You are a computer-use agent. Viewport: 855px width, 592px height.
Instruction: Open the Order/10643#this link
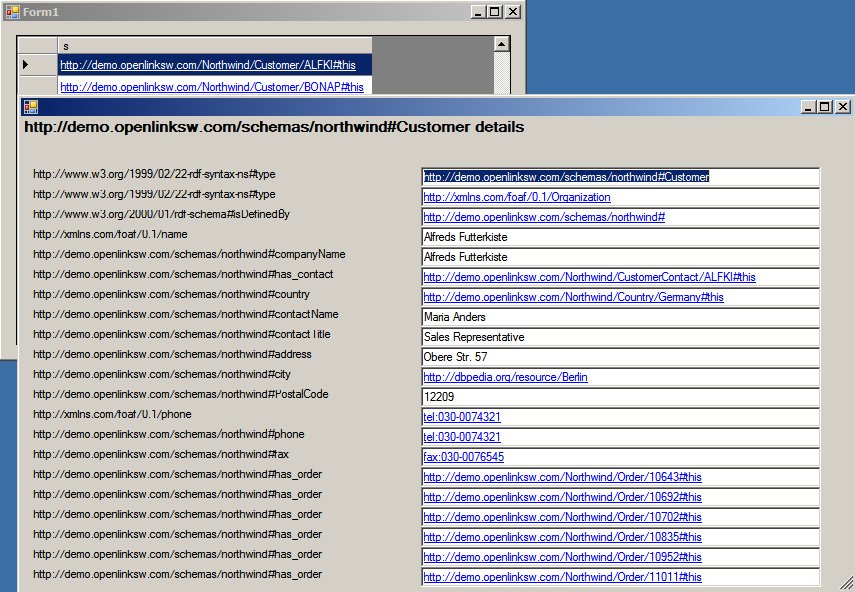click(x=562, y=477)
